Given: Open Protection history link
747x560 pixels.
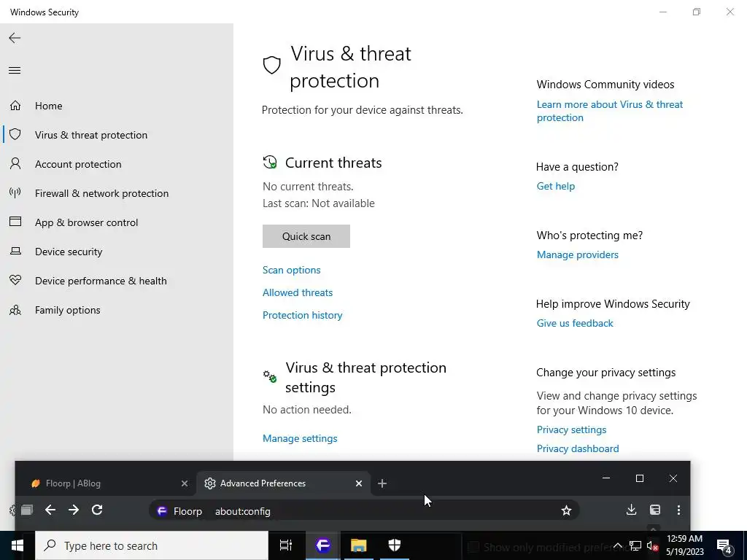Looking at the screenshot, I should tap(303, 315).
